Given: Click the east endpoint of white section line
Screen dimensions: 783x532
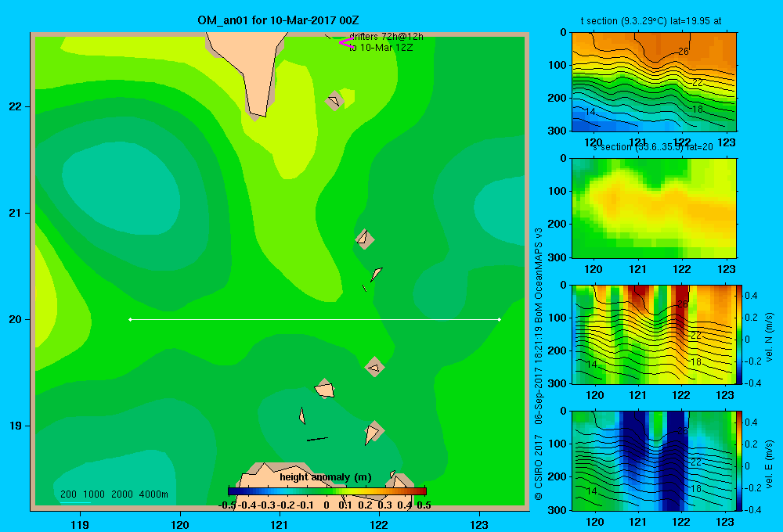Looking at the screenshot, I should 500,319.
